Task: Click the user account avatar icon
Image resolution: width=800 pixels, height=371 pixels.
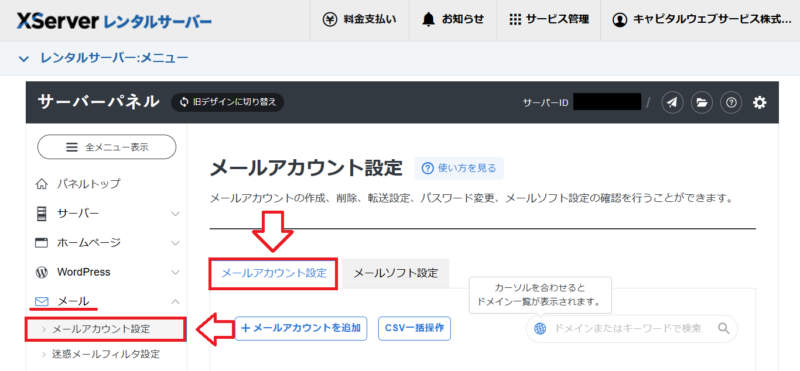Action: pos(619,20)
